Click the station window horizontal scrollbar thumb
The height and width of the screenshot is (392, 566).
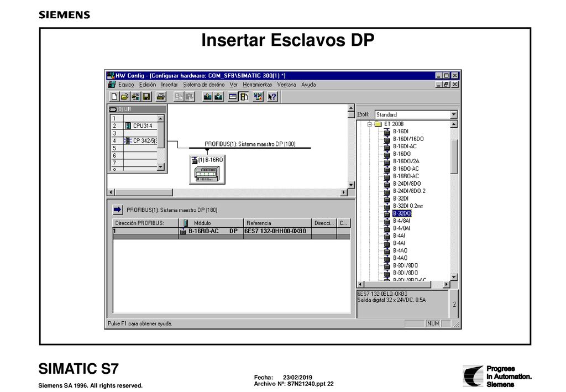click(x=144, y=192)
